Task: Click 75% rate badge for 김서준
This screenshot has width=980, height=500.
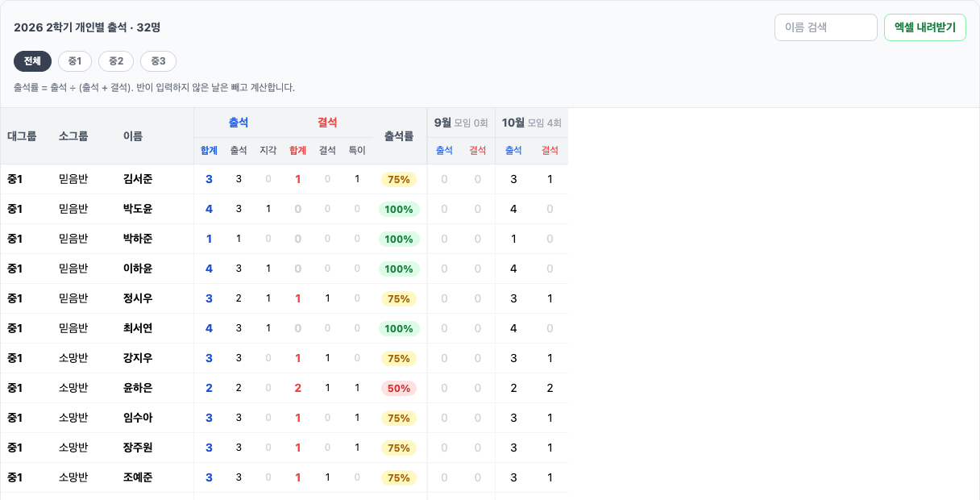Action: [x=399, y=179]
